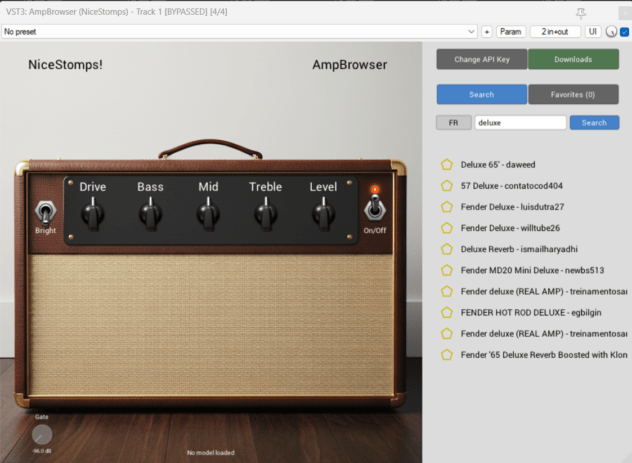Click the Drive knob on amp
The width and height of the screenshot is (632, 463).
coord(92,212)
